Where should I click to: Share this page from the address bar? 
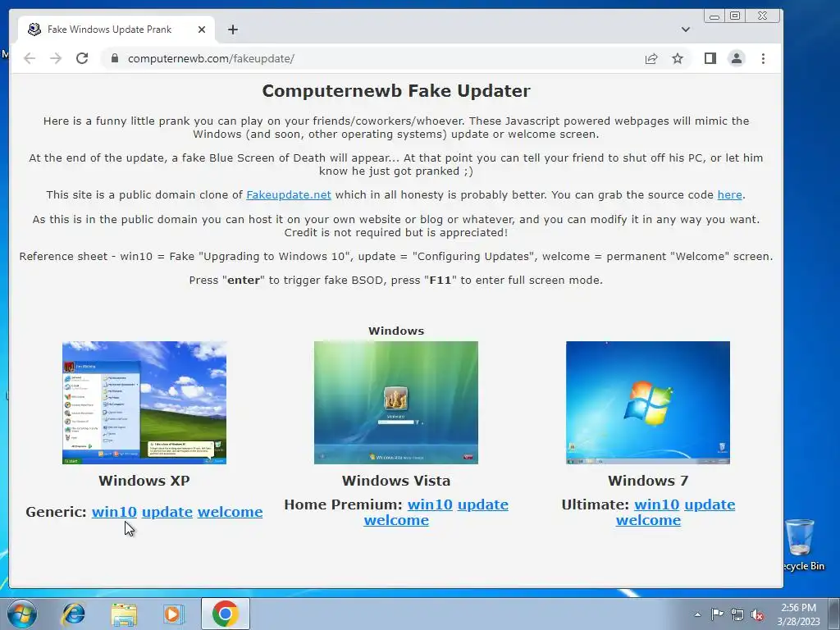[x=651, y=58]
